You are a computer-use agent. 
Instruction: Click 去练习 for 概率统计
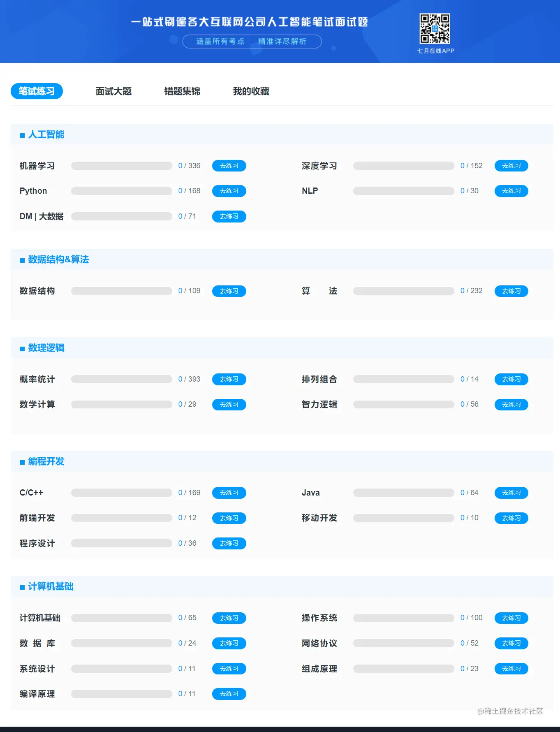coord(229,379)
